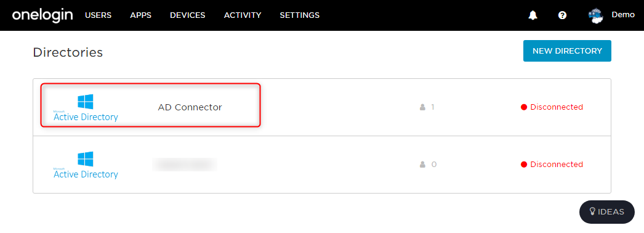Open the USERS menu
The height and width of the screenshot is (233, 644).
click(x=98, y=15)
